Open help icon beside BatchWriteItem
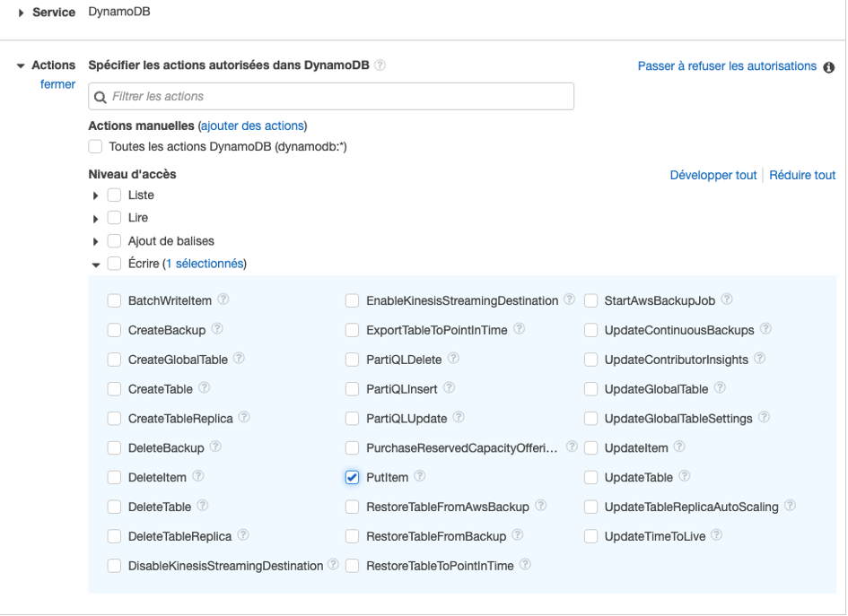 [223, 299]
